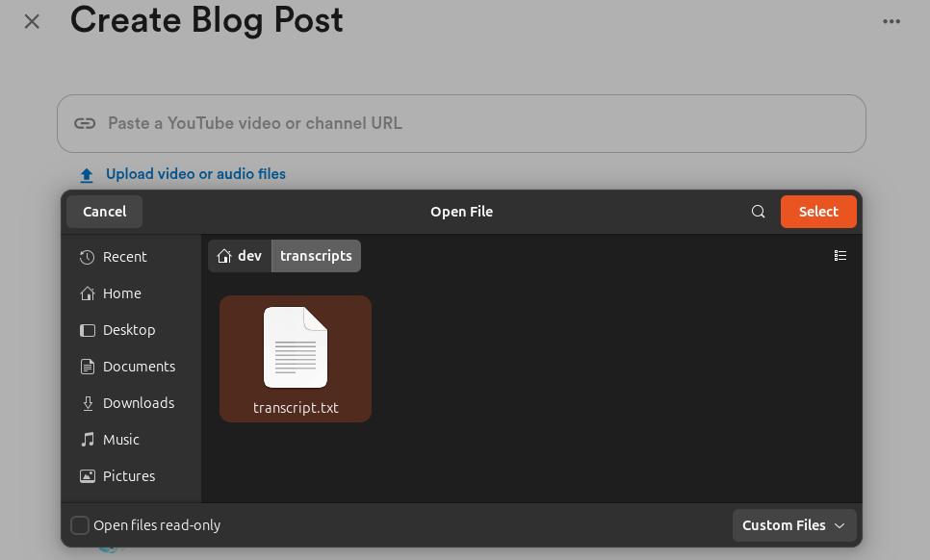Image resolution: width=930 pixels, height=560 pixels.
Task: Select the transcript.txt file icon
Action: point(296,347)
